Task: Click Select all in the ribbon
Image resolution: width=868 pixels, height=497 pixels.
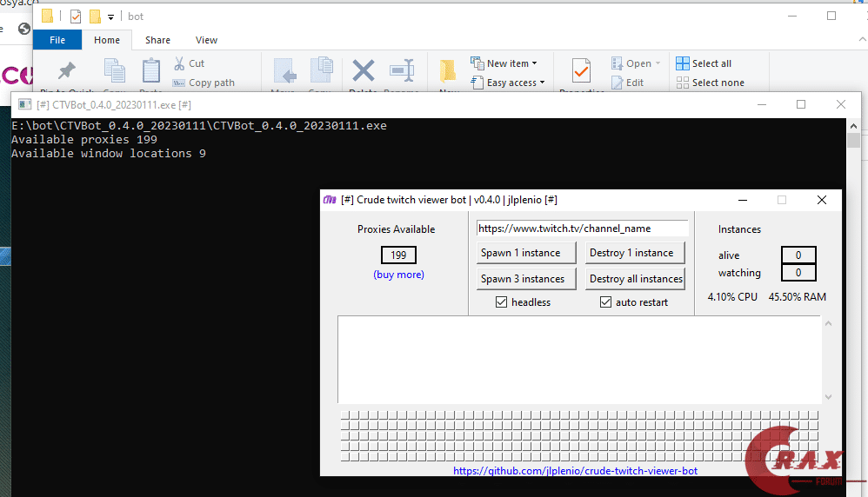Action: click(x=704, y=63)
